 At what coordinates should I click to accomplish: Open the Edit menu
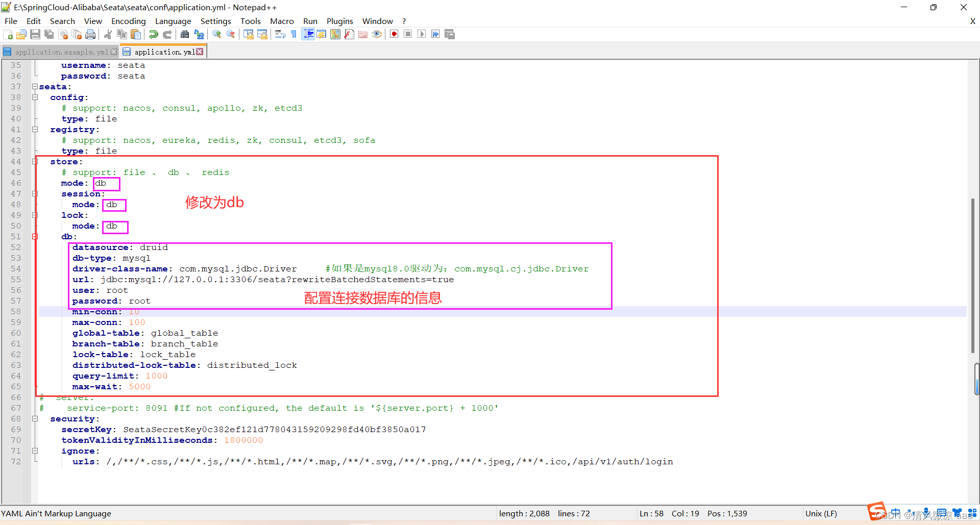[34, 21]
